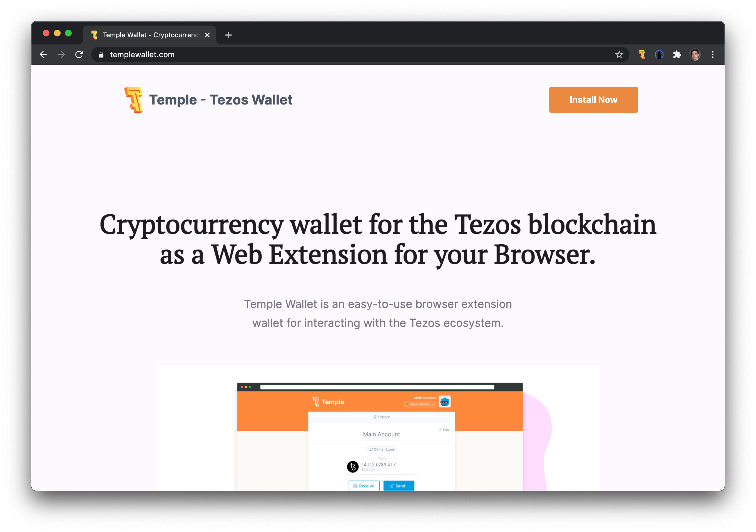The width and height of the screenshot is (756, 532).
Task: Click the puzzle piece extensions icon
Action: [677, 55]
